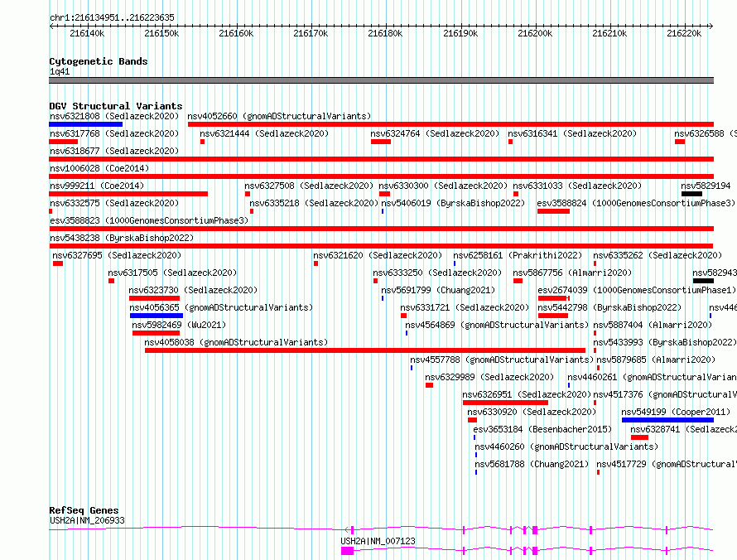Open variant nsv6321620 (Sedlazeck2020)

378,255
